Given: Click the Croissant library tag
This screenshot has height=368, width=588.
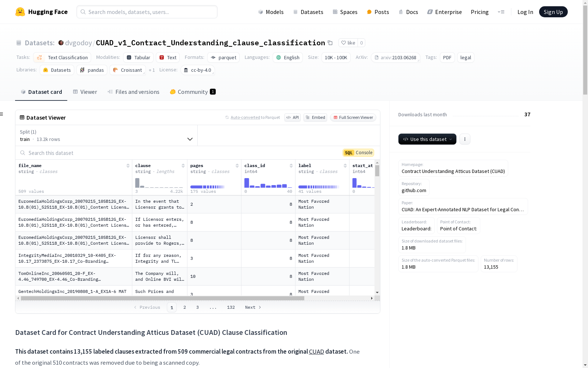Looking at the screenshot, I should [128, 70].
